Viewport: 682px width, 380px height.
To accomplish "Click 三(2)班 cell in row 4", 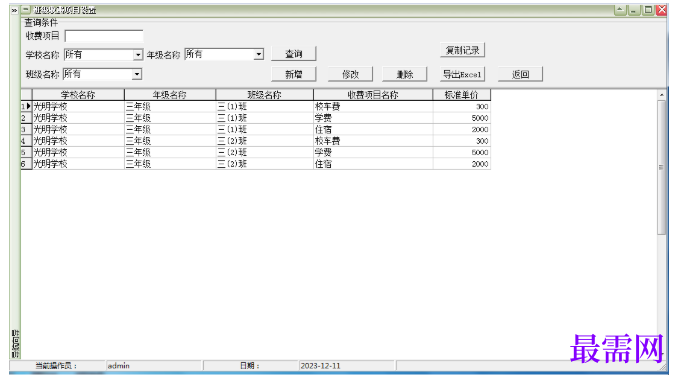I will (x=264, y=141).
